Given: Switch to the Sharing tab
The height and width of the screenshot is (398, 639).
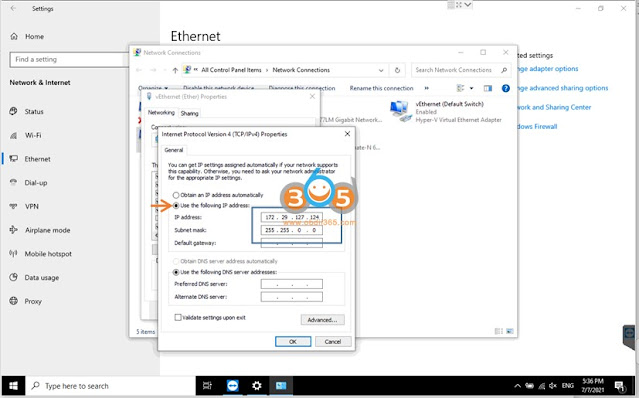Looking at the screenshot, I should click(x=189, y=113).
